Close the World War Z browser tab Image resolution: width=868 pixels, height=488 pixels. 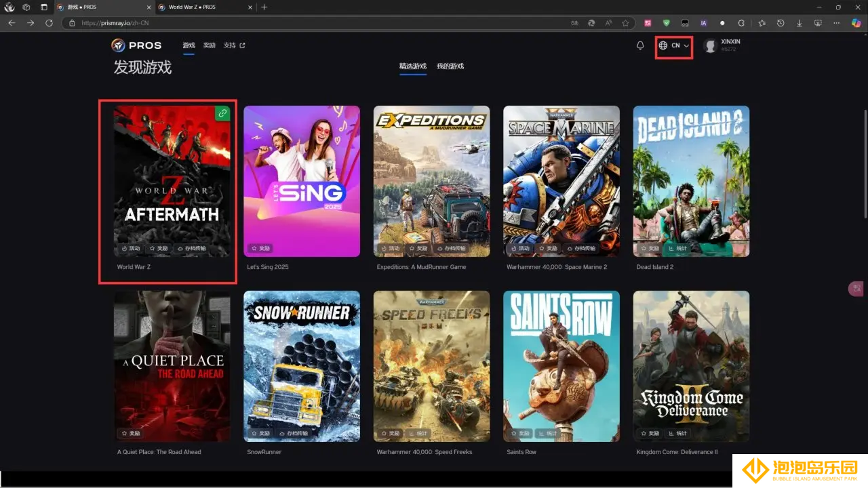point(250,7)
